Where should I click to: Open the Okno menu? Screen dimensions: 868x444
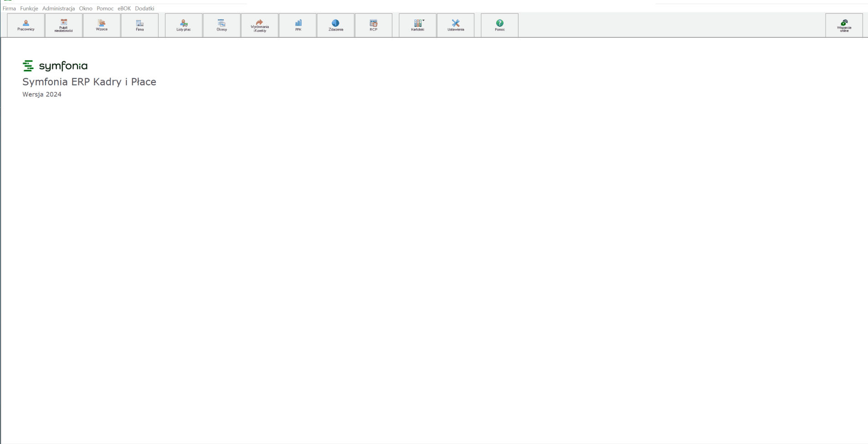point(86,8)
